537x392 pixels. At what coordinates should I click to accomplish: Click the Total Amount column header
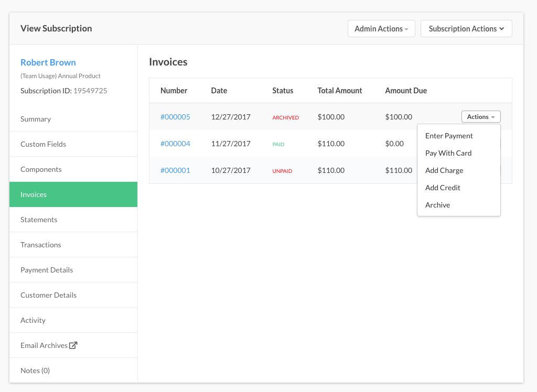pos(339,91)
